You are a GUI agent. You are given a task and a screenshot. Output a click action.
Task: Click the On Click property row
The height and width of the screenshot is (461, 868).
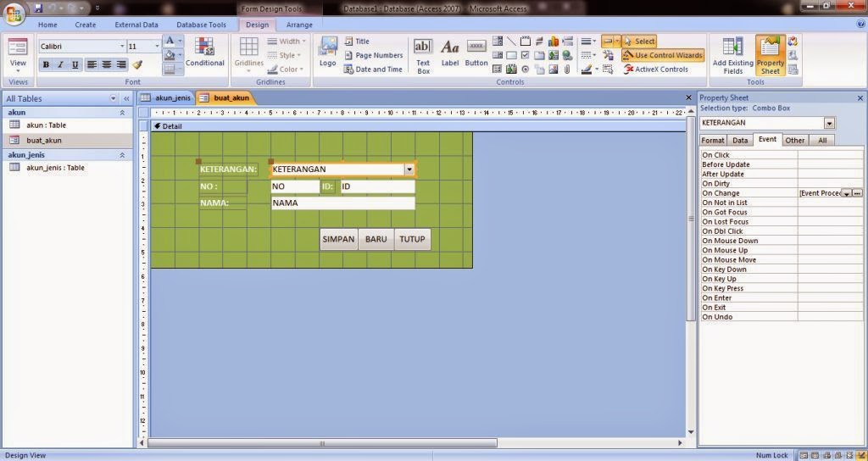click(x=781, y=155)
